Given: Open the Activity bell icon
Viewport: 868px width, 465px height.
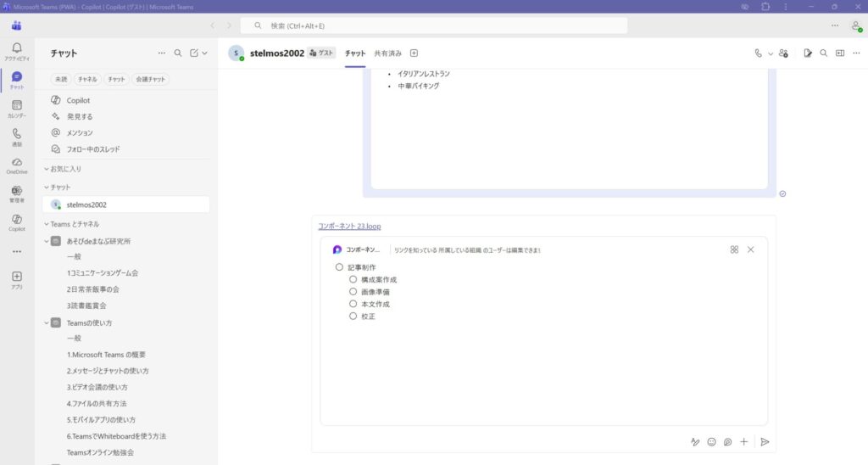Looking at the screenshot, I should [17, 49].
